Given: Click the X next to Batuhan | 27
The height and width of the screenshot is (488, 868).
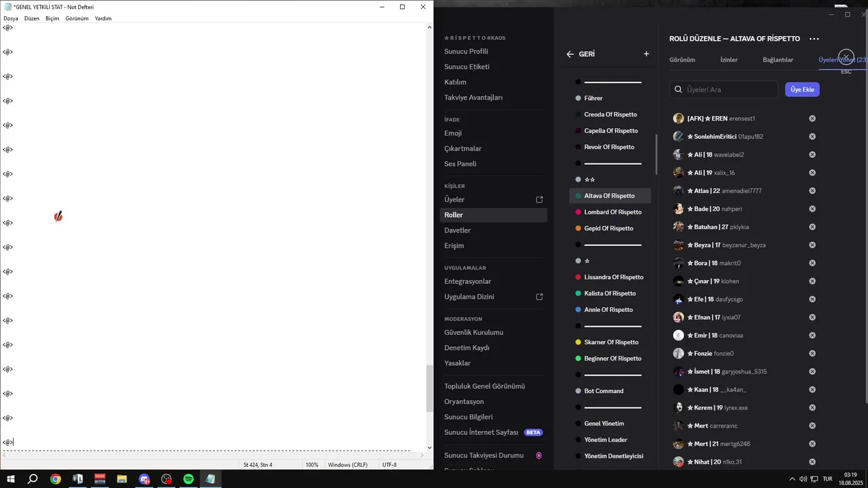Looking at the screenshot, I should coord(812,227).
